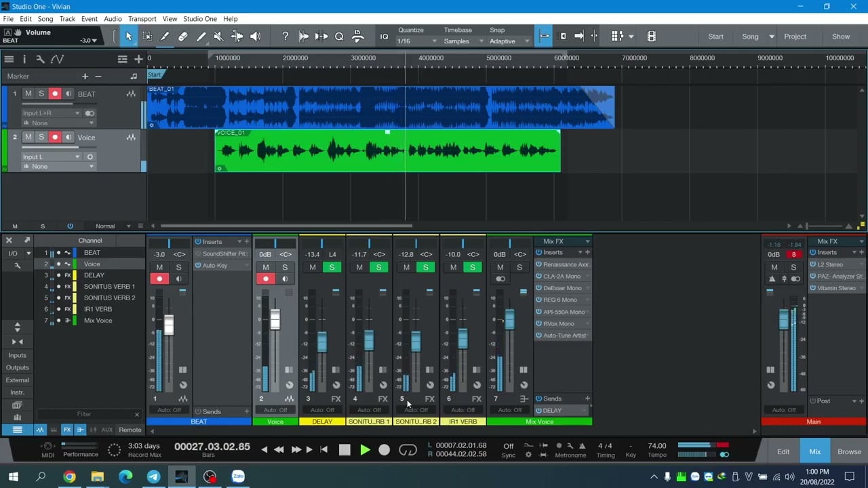Toggle the Loop transport button
The image size is (868, 488).
coord(408,449)
